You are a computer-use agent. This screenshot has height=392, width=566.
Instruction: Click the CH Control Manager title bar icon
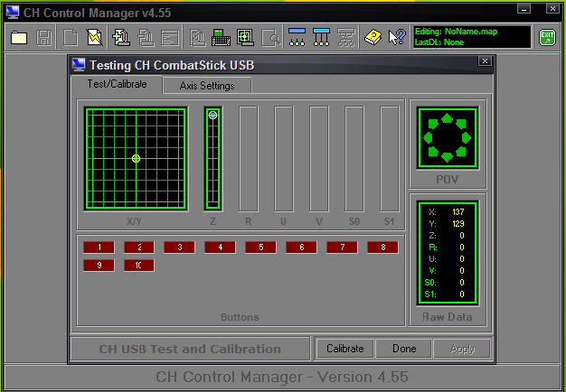pyautogui.click(x=13, y=13)
